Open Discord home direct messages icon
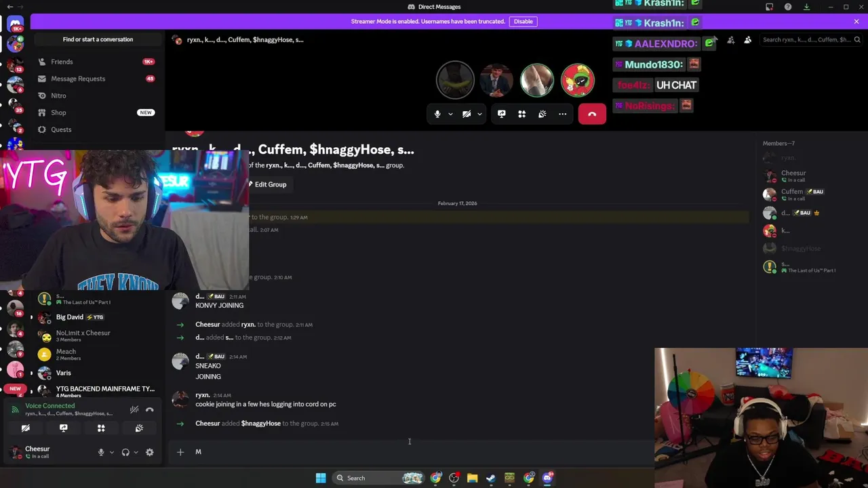868x488 pixels. pyautogui.click(x=15, y=24)
